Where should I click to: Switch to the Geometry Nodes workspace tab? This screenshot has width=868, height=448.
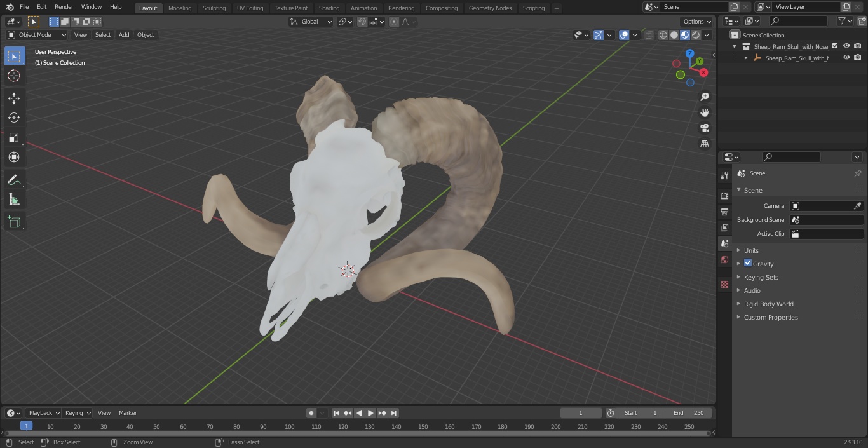(490, 8)
